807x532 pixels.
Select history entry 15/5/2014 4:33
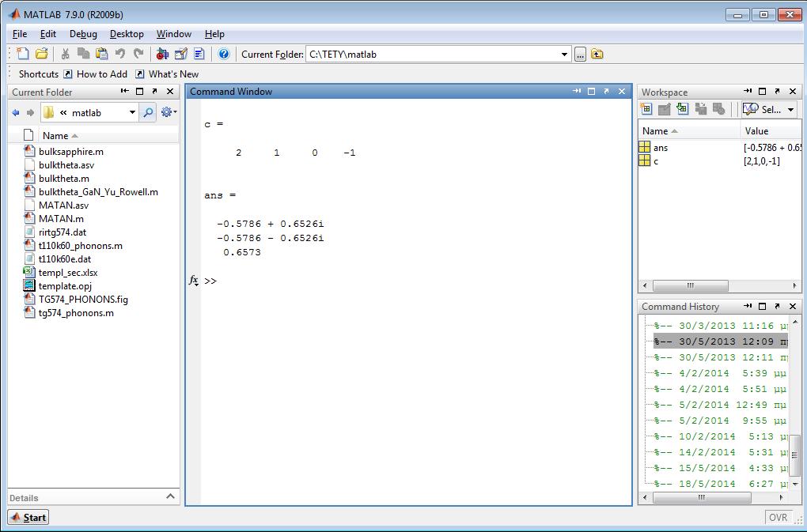click(x=721, y=468)
